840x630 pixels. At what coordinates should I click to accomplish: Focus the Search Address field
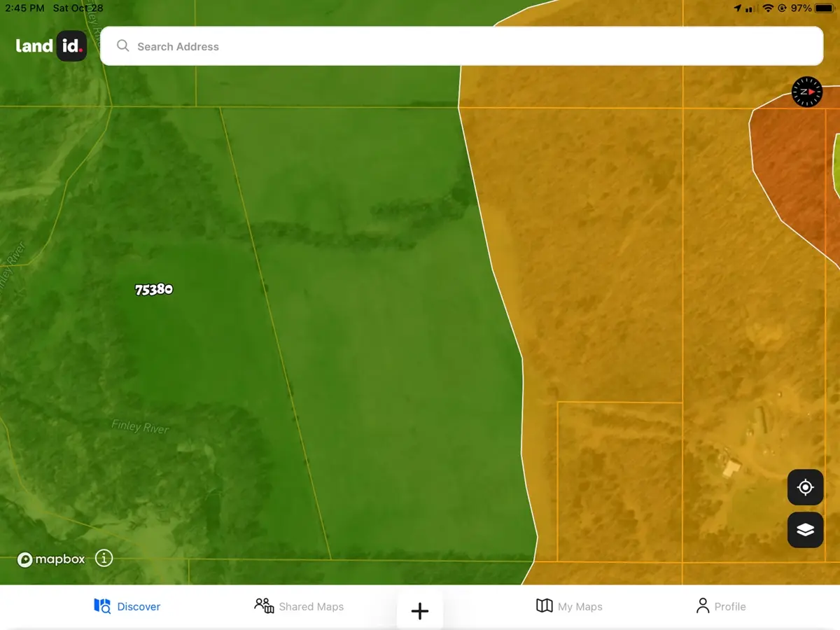tap(462, 46)
